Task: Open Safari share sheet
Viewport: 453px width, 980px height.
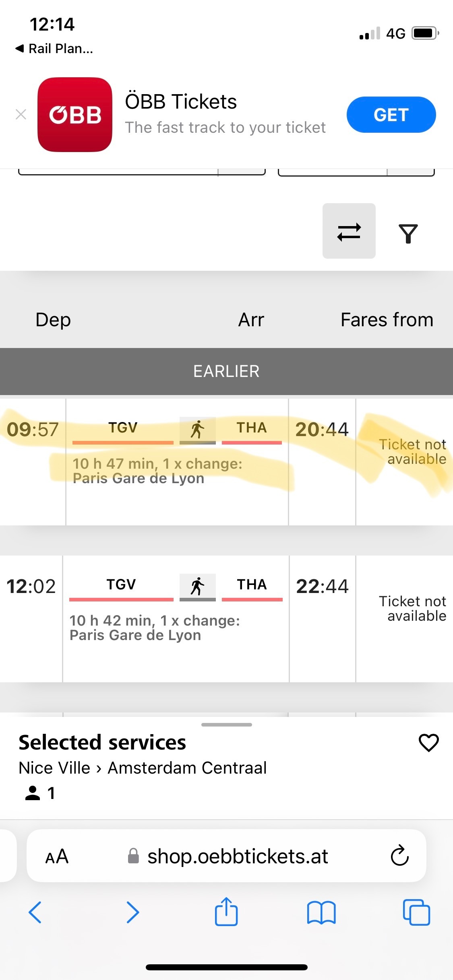Action: click(226, 912)
